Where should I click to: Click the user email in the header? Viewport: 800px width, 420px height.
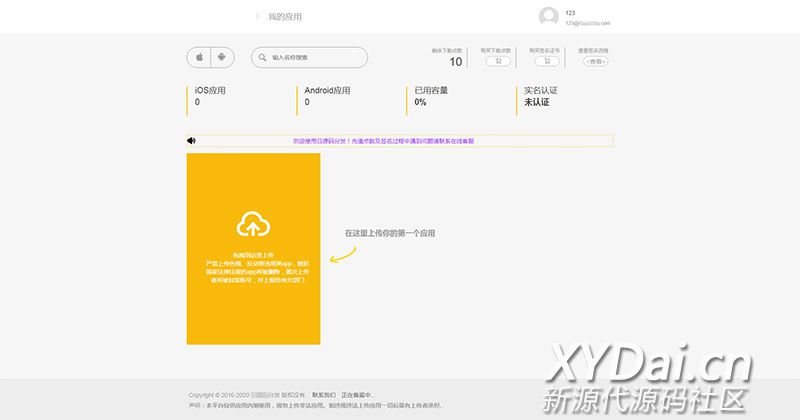click(587, 23)
